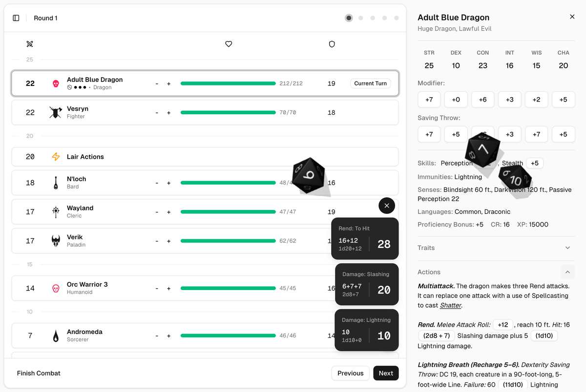
Task: Click the crossed-swords initiative column icon
Action: click(29, 44)
